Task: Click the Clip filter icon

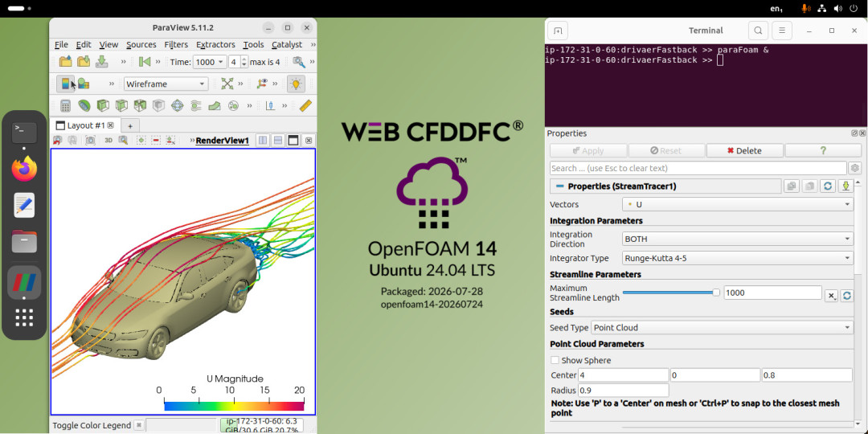Action: (x=103, y=105)
